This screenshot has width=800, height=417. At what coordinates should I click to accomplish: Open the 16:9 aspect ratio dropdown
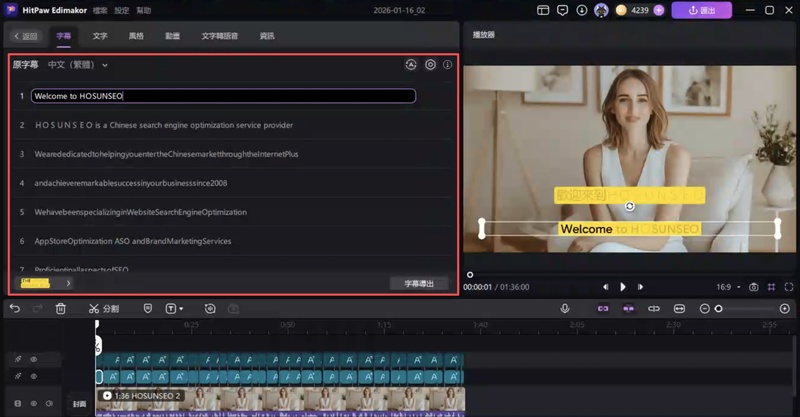click(728, 287)
